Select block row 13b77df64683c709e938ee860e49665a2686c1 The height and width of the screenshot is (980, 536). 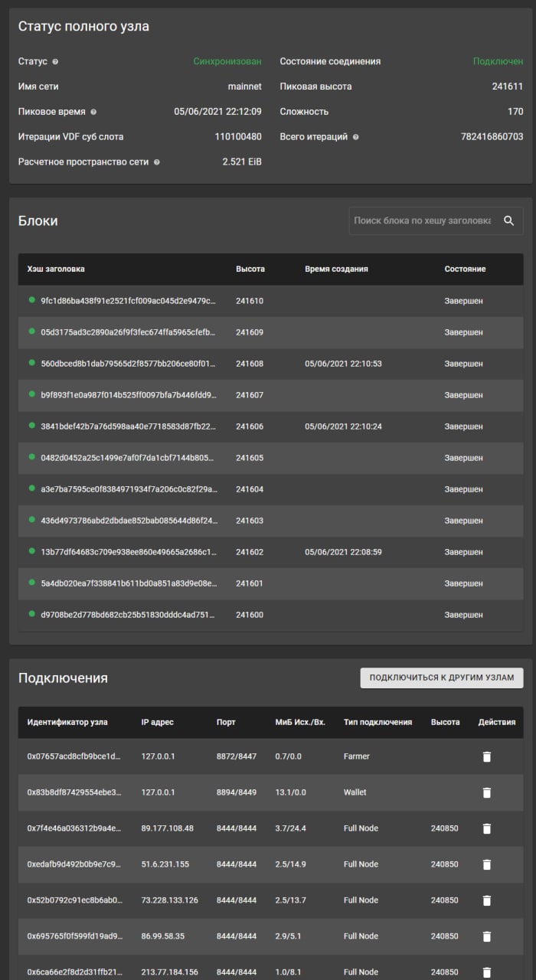[271, 552]
